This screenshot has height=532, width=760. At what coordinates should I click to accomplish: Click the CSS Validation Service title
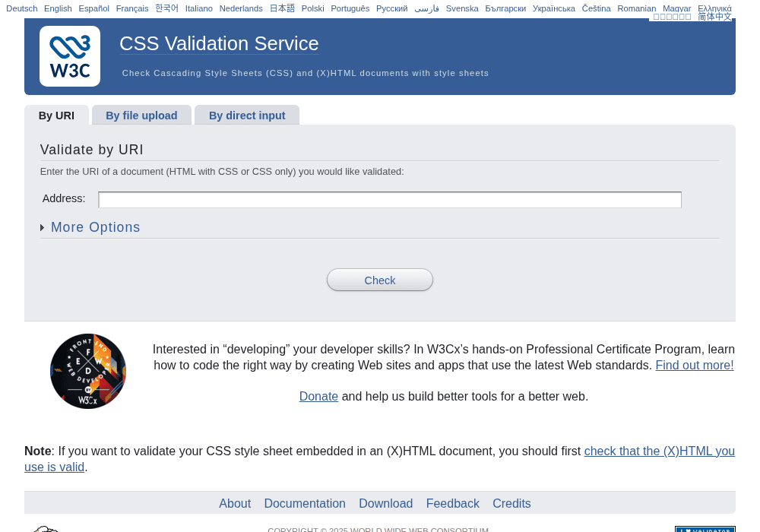(219, 43)
